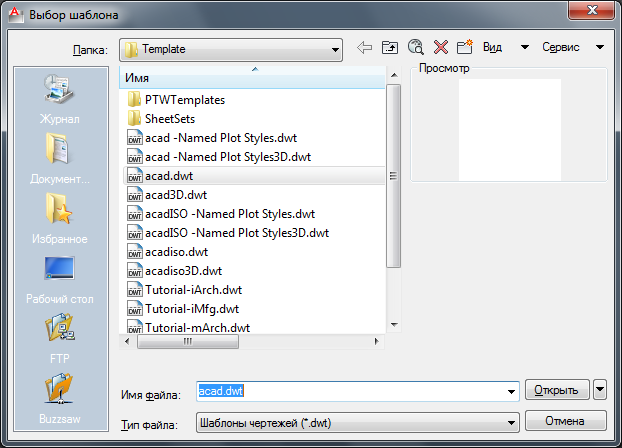The width and height of the screenshot is (622, 448).
Task: Open the Избранное favorites place
Action: [x=60, y=219]
